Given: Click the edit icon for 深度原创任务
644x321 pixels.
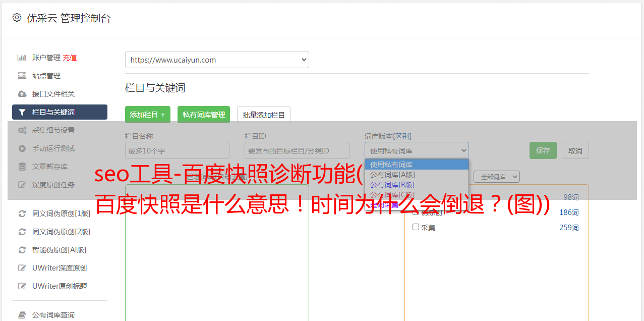Looking at the screenshot, I should [22, 185].
